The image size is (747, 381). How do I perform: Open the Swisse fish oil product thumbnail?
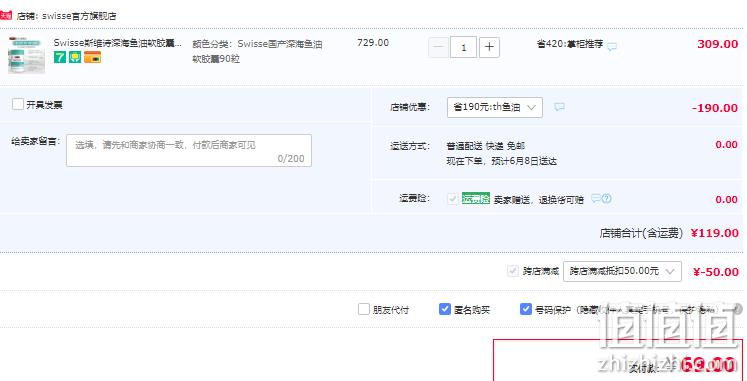(x=27, y=55)
